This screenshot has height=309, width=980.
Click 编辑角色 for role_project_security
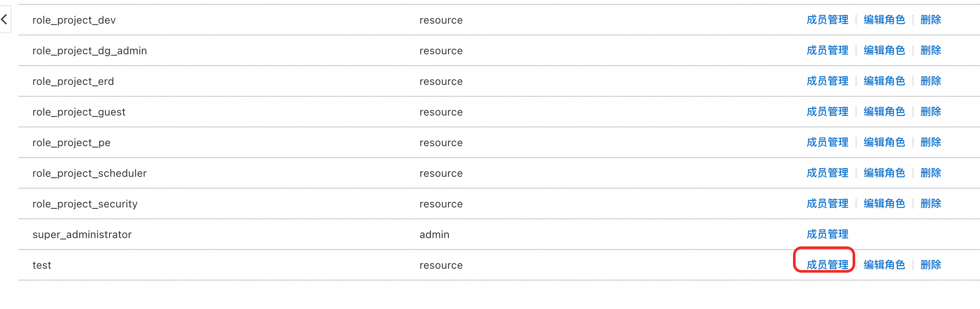(884, 204)
